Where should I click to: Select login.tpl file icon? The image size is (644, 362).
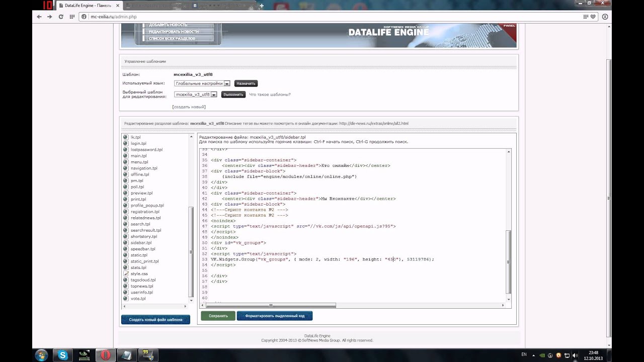coord(126,143)
